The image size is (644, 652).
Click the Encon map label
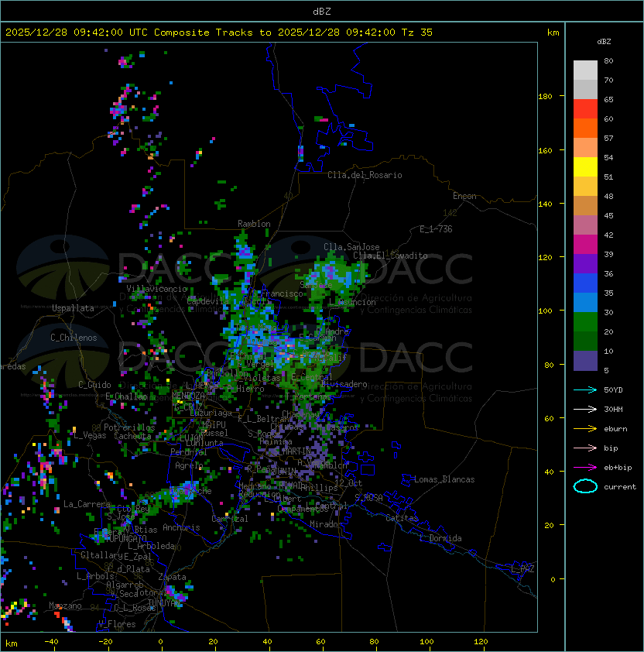point(464,196)
